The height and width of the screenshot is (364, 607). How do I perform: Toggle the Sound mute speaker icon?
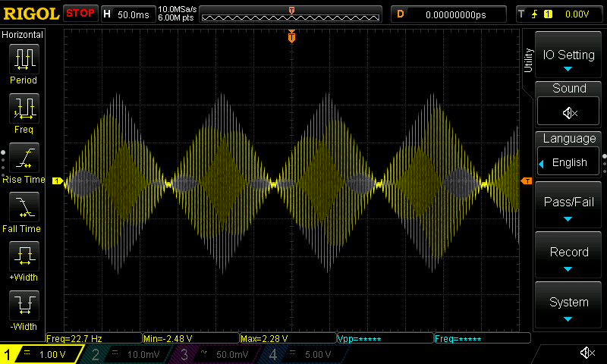pyautogui.click(x=568, y=113)
